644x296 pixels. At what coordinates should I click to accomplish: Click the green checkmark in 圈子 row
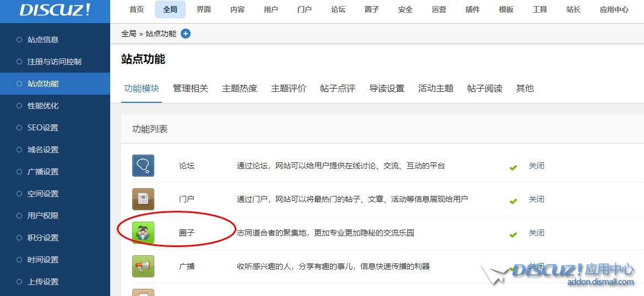pos(513,234)
